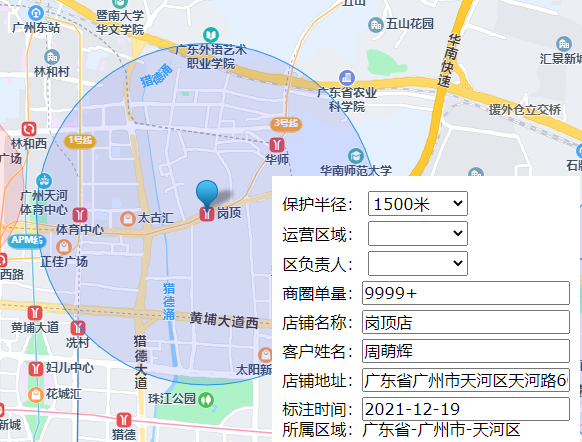
Task: Open the 区负责人 dropdown
Action: click(418, 263)
